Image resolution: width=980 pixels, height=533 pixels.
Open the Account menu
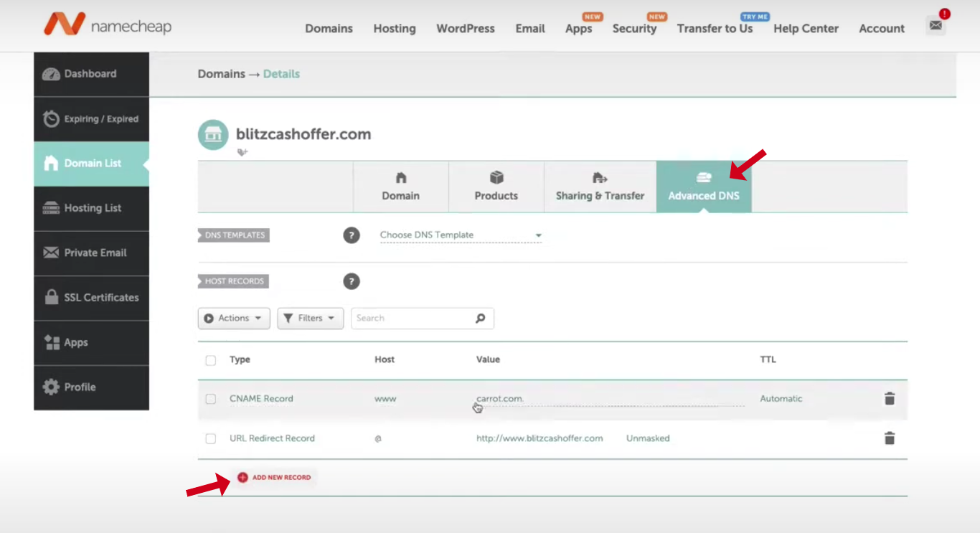coord(882,29)
